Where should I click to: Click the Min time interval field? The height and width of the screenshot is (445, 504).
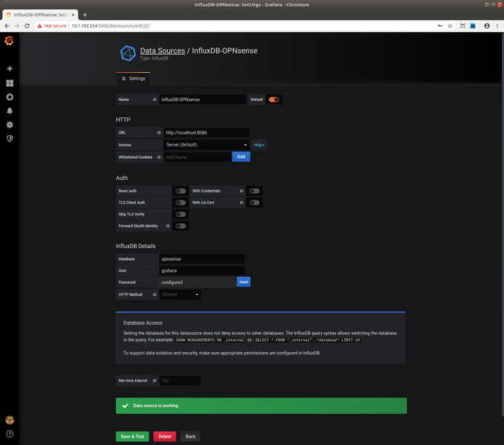point(180,380)
